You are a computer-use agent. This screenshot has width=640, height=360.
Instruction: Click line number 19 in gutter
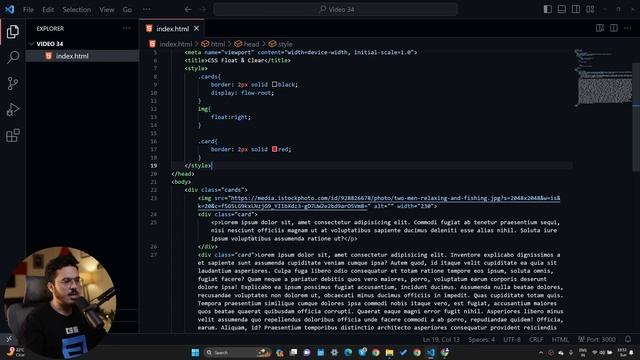pyautogui.click(x=153, y=166)
